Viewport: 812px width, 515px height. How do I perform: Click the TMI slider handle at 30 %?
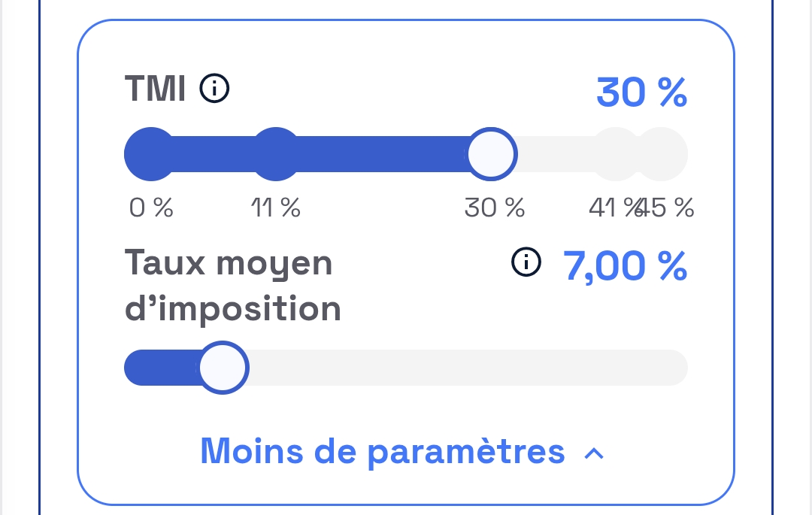(x=492, y=154)
